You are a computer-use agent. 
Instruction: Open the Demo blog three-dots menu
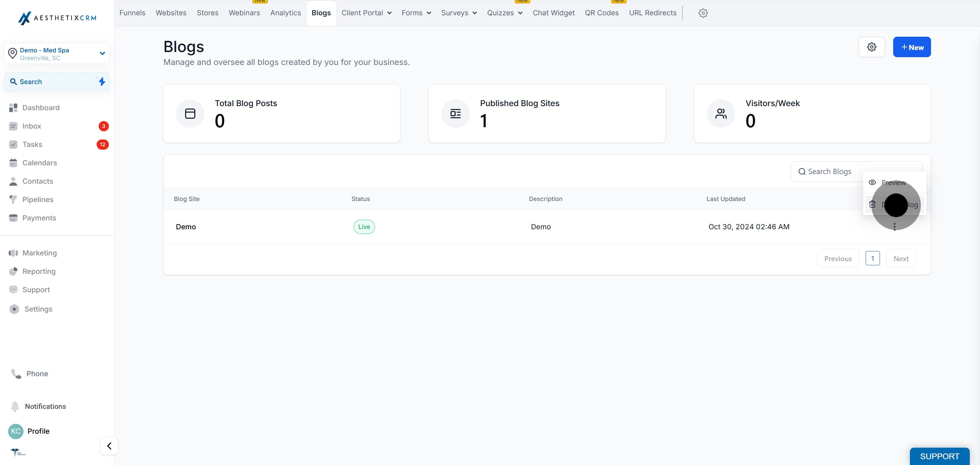click(x=894, y=227)
